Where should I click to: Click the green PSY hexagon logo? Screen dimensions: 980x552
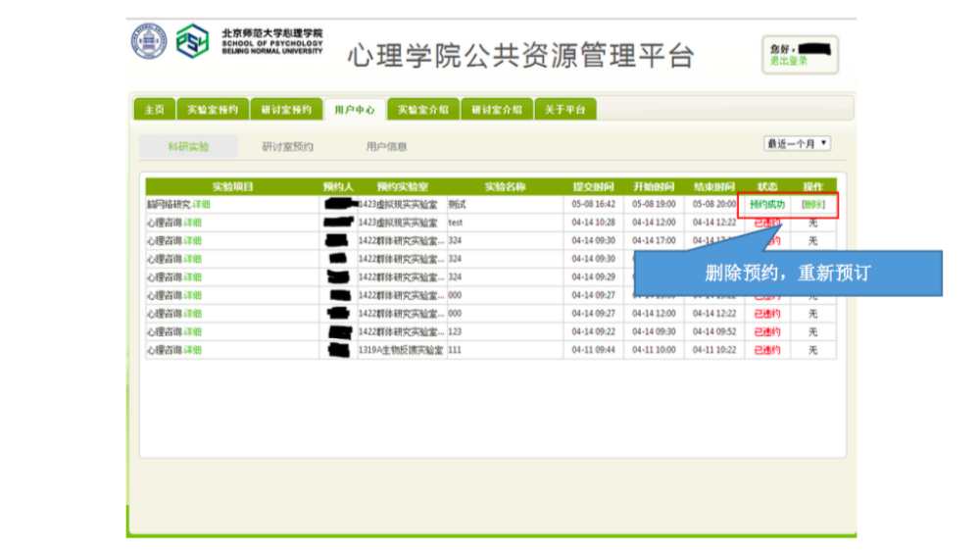[x=192, y=42]
